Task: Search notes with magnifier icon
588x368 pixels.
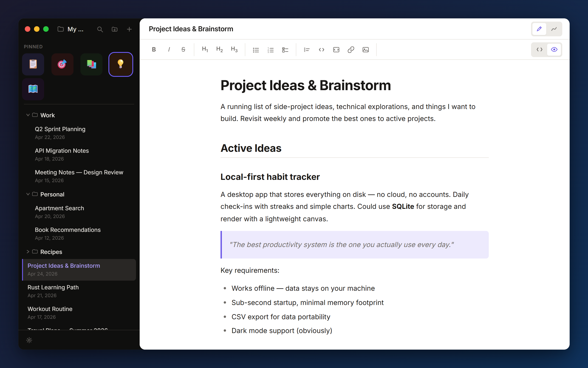Action: [x=100, y=29]
